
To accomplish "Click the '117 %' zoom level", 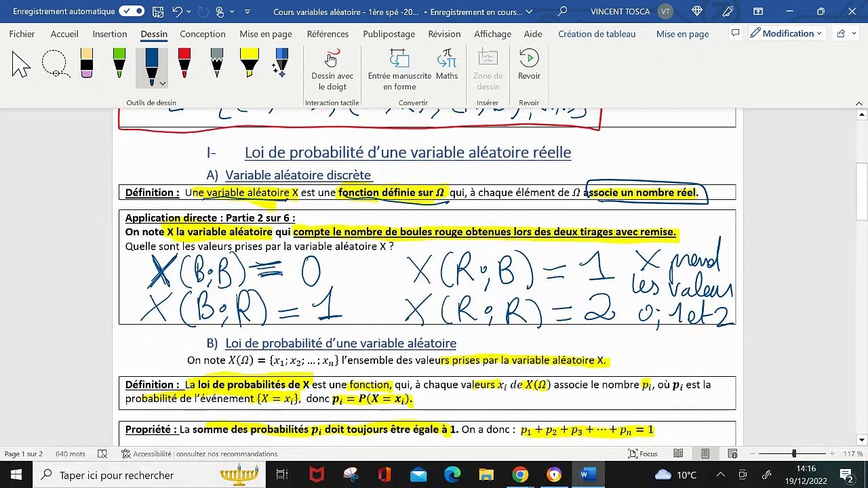I will (x=853, y=453).
